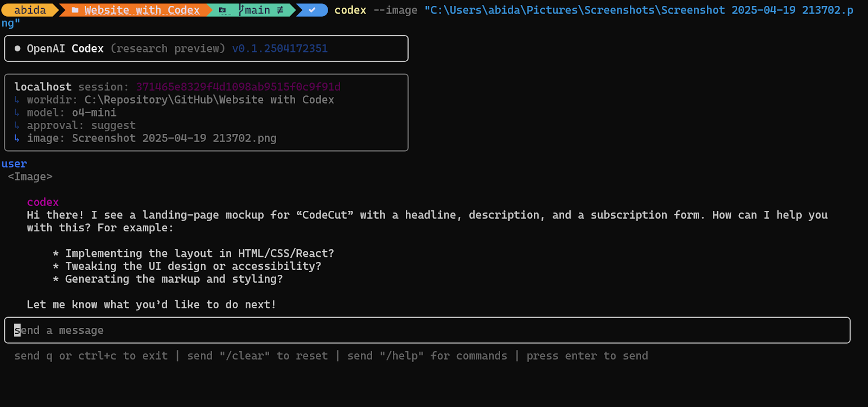Click the arrow icon before 'model'
Viewport: 868px width, 407px height.
pos(17,113)
